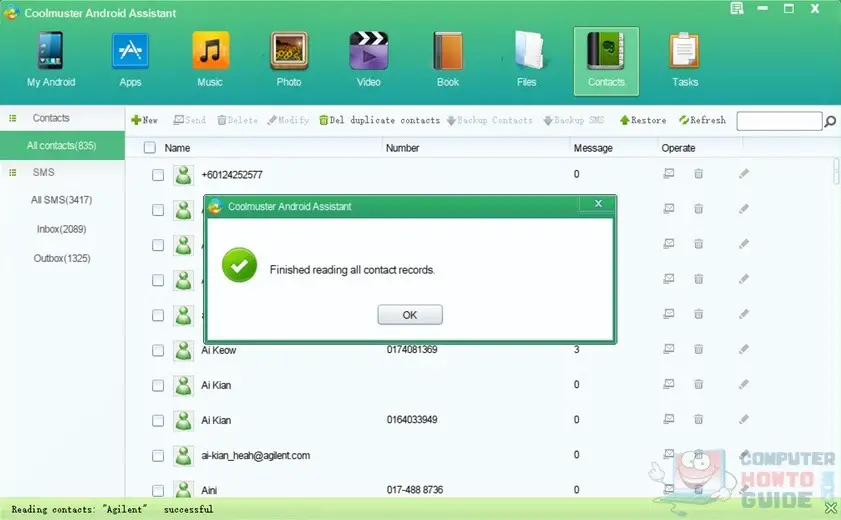The image size is (841, 520).
Task: Send message icon for +60124252577 row
Action: [x=669, y=173]
